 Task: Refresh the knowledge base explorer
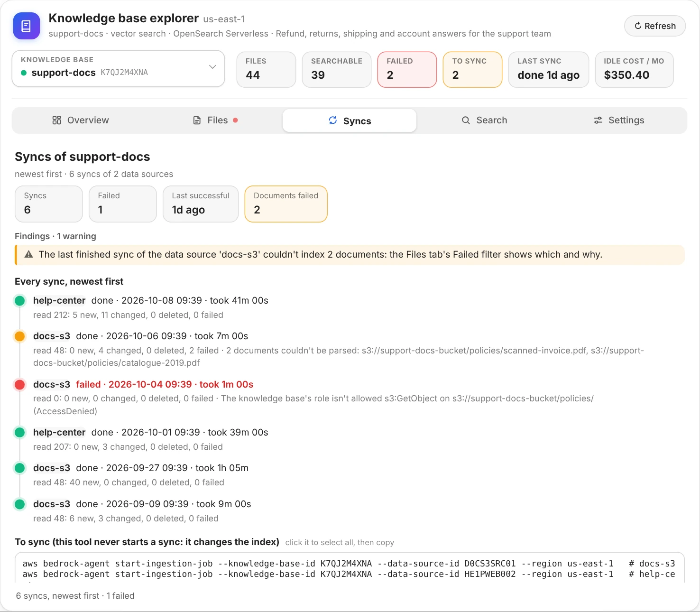(655, 26)
